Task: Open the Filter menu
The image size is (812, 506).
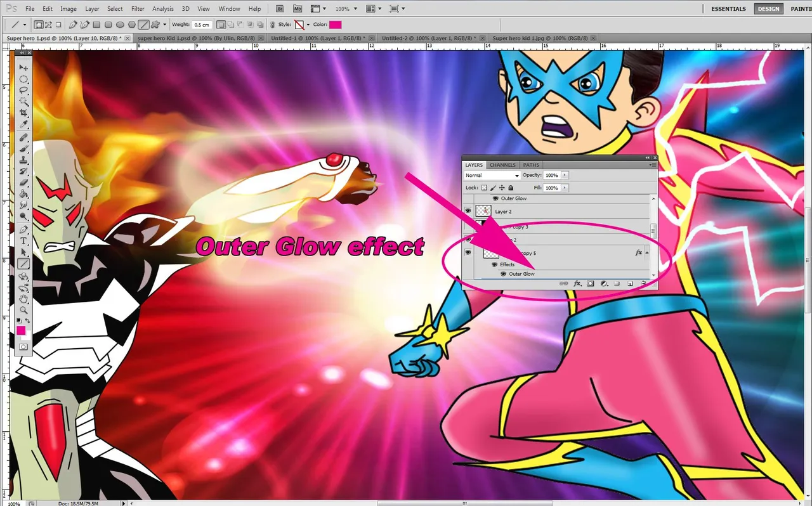Action: point(138,9)
